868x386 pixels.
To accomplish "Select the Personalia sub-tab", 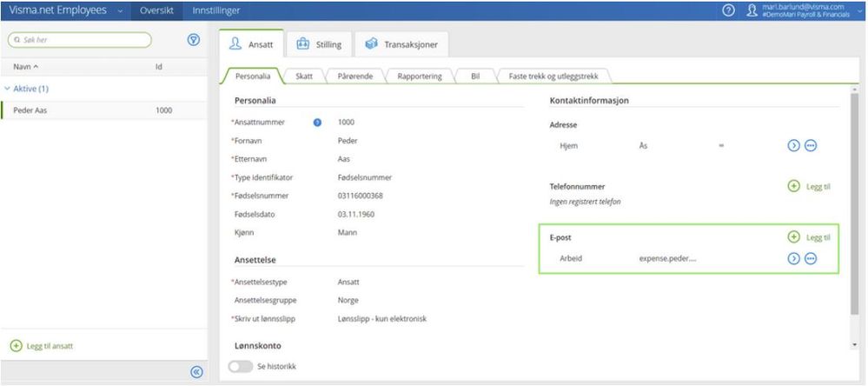I will pos(253,77).
